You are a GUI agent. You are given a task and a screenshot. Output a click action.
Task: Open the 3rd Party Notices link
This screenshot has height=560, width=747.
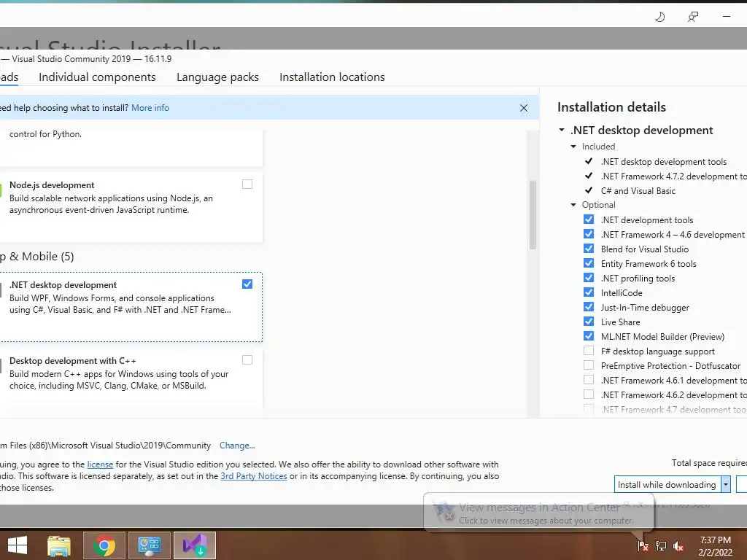point(254,476)
